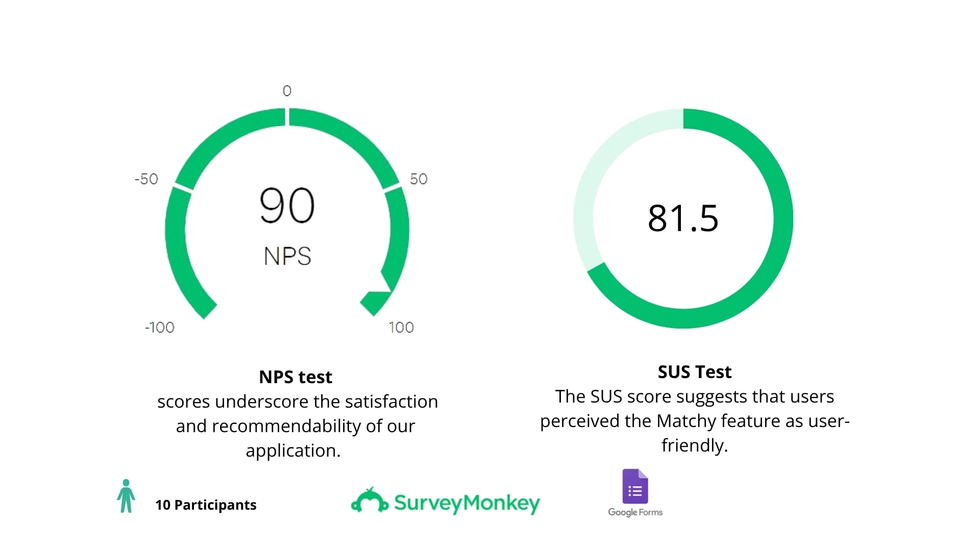Click the NPS text inside the gauge

287,256
